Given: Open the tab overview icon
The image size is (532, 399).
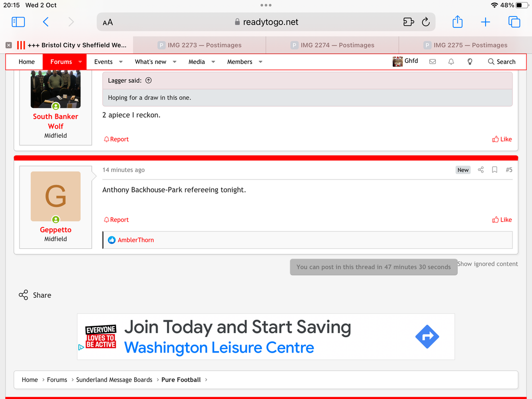Looking at the screenshot, I should click(514, 22).
